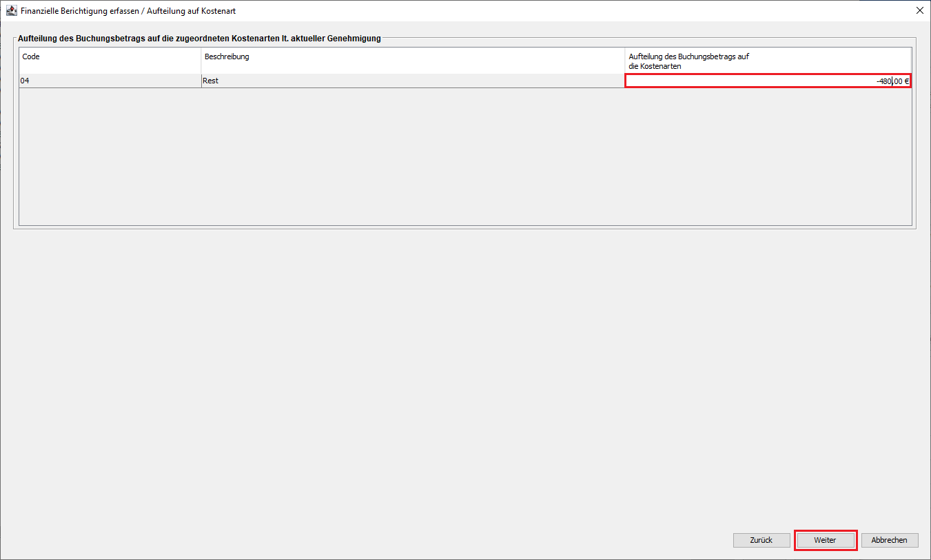Click the Rest description cell
This screenshot has height=560, width=931.
click(412, 81)
